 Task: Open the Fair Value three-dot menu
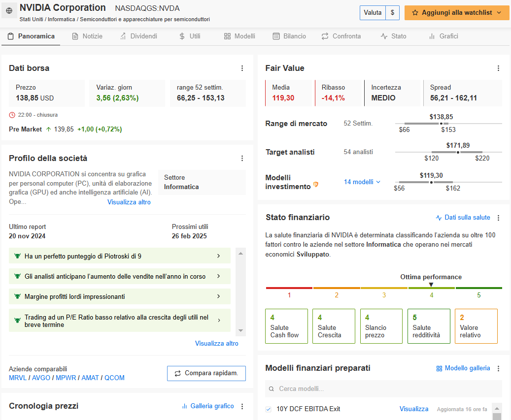(498, 68)
